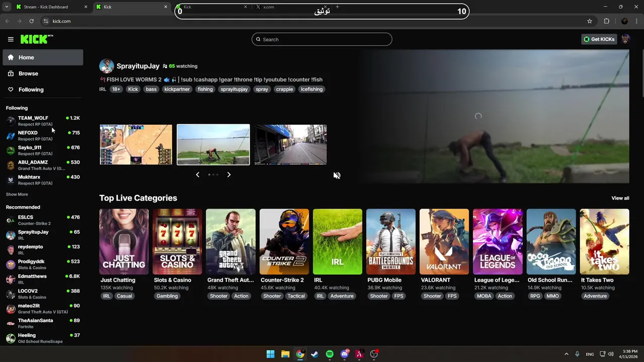
Task: Click reydempto avatar icon
Action: pyautogui.click(x=11, y=250)
